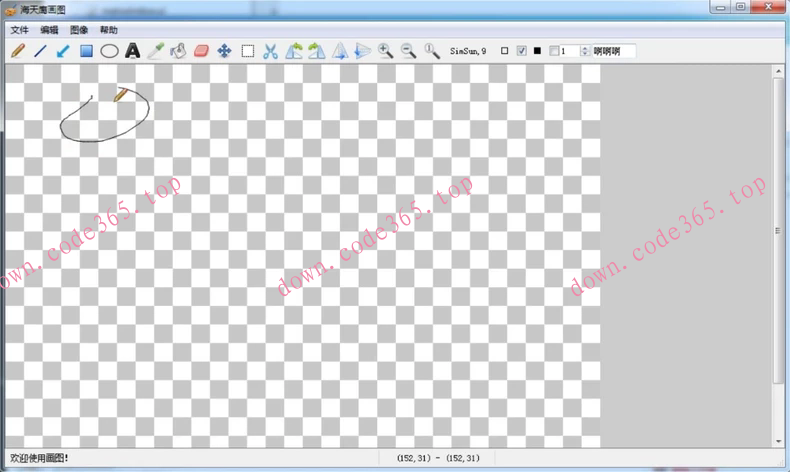This screenshot has width=790, height=472.
Task: Click the rotate right icon
Action: pyautogui.click(x=316, y=51)
